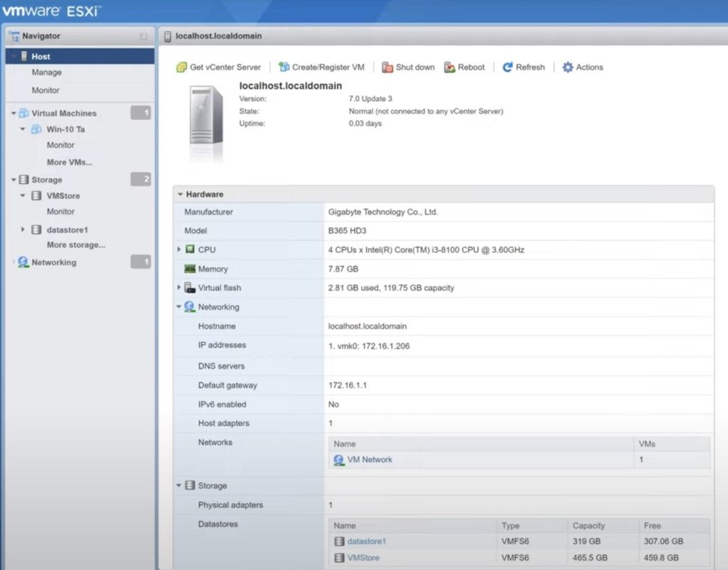
Task: Open Manage under Host
Action: tap(46, 72)
